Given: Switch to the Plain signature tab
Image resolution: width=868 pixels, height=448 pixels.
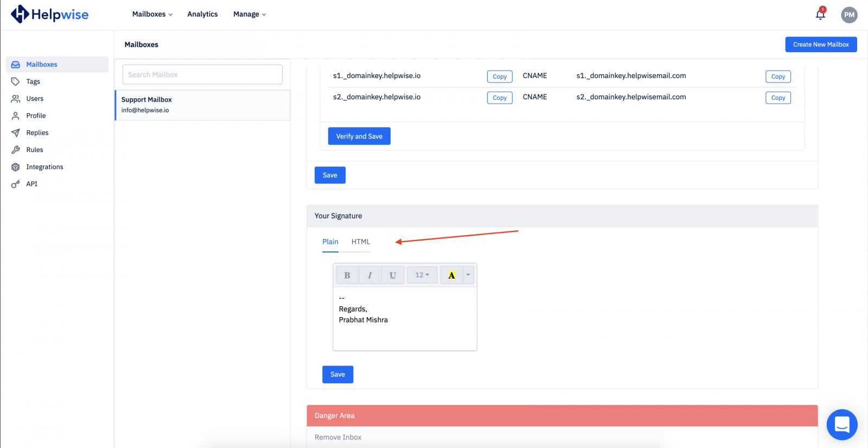Looking at the screenshot, I should [x=330, y=242].
